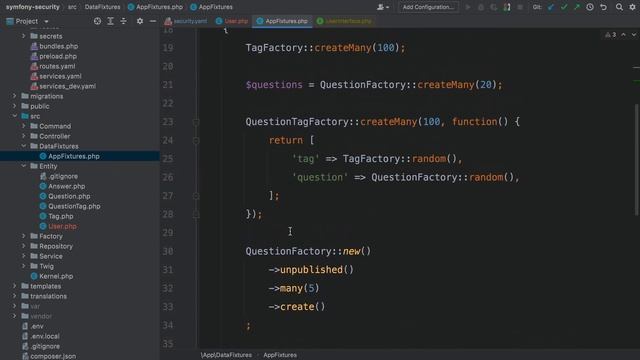Switch to security.yaml editor tab
The width and height of the screenshot is (640, 360).
coord(186,21)
